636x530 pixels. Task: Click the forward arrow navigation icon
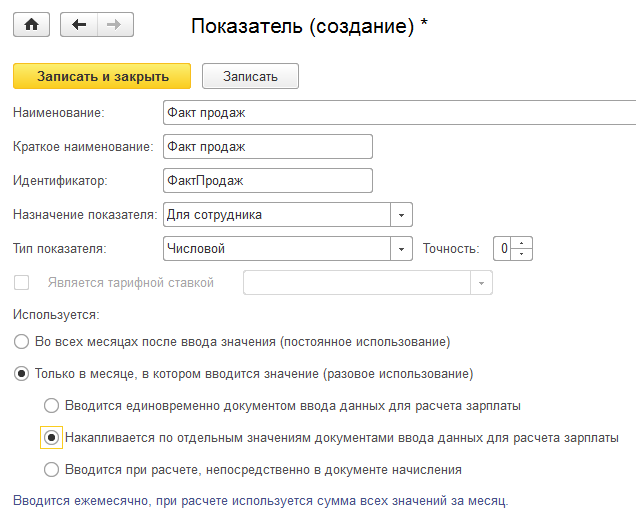113,25
